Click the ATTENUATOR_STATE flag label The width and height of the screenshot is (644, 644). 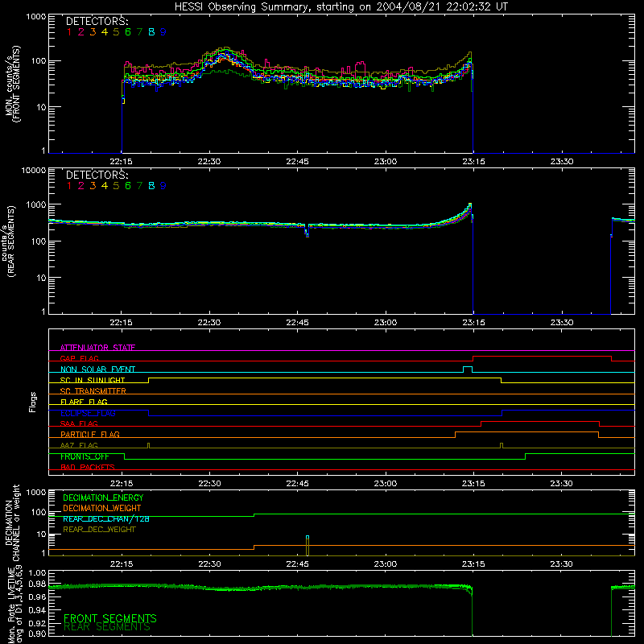[x=97, y=348]
